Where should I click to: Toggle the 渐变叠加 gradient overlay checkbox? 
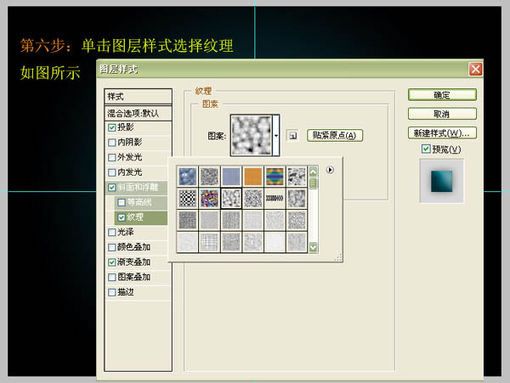[112, 262]
